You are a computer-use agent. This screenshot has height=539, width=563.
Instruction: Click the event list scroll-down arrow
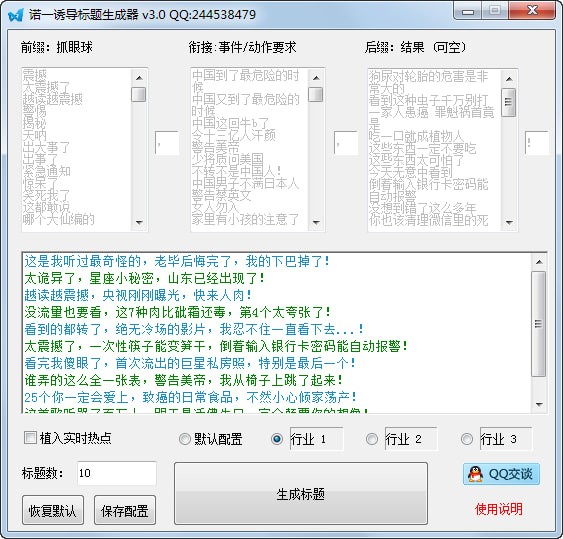pyautogui.click(x=316, y=223)
